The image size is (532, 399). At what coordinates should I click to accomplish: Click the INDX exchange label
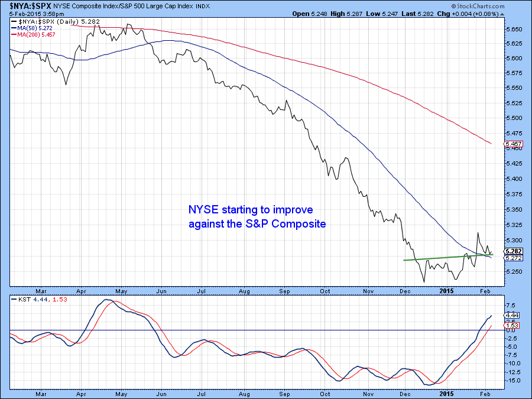203,7
